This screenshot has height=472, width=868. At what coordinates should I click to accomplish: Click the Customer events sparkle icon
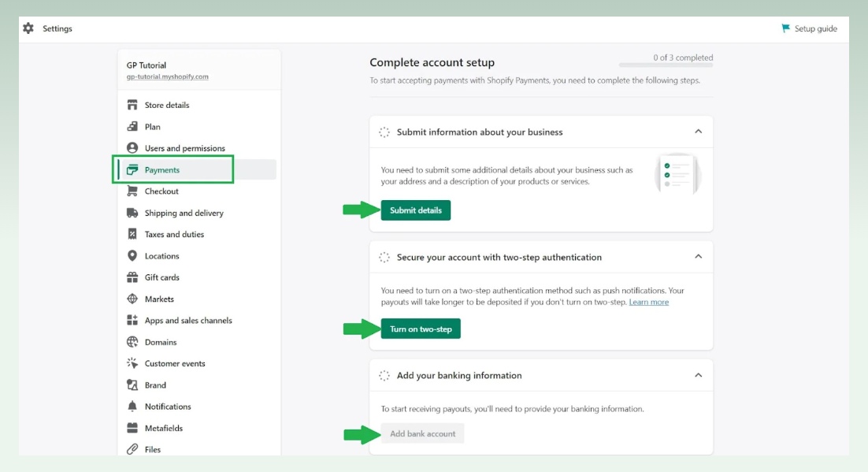pyautogui.click(x=132, y=363)
